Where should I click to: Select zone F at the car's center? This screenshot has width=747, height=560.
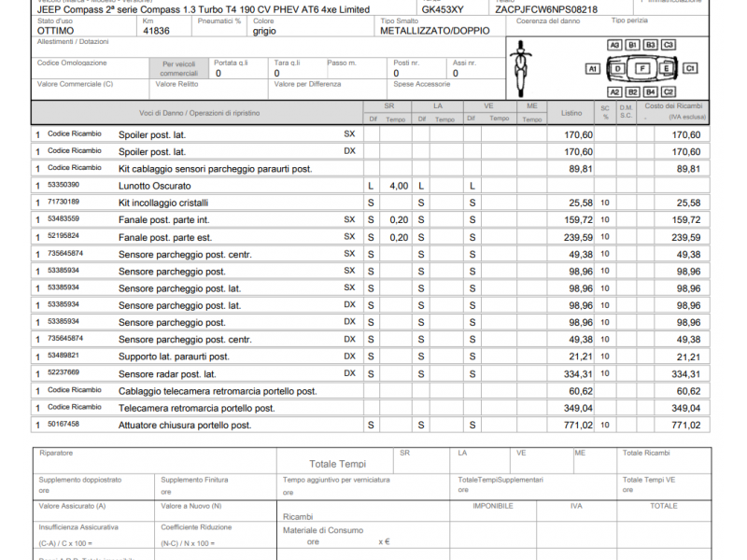(x=642, y=68)
